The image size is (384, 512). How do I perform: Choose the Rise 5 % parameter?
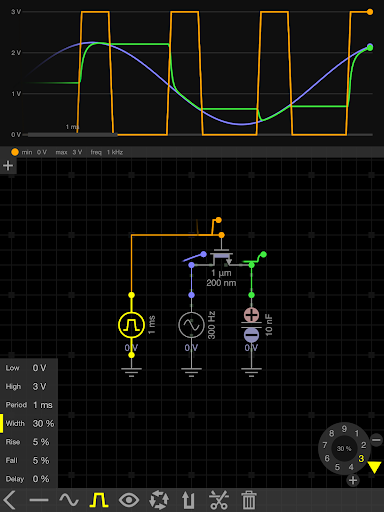(x=29, y=442)
